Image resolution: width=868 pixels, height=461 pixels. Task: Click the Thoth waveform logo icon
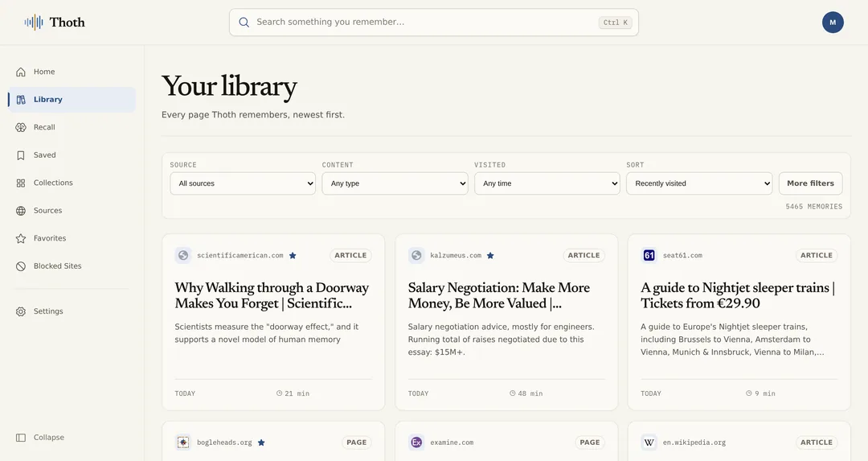click(x=34, y=23)
